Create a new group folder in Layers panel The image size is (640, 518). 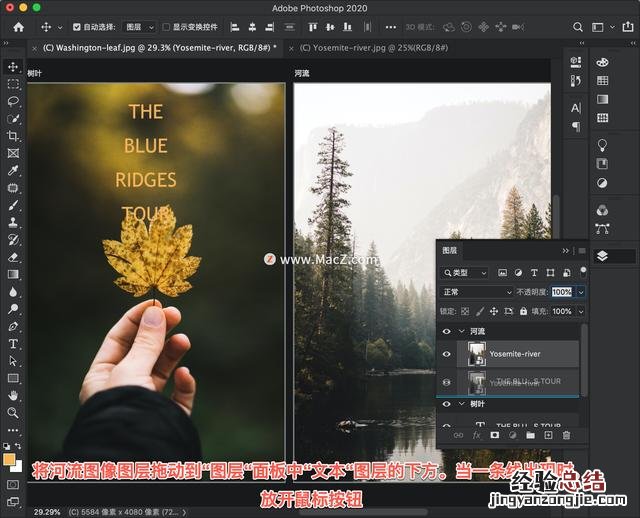click(530, 435)
